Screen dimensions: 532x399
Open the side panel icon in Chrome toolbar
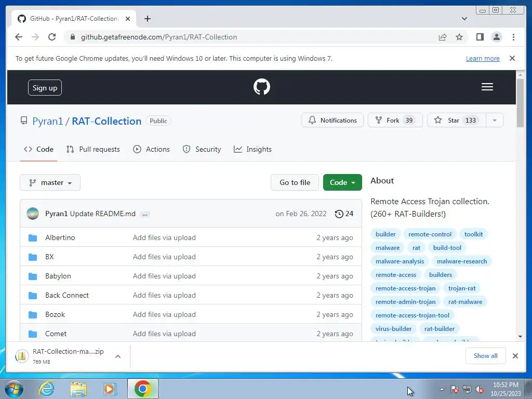pyautogui.click(x=480, y=37)
